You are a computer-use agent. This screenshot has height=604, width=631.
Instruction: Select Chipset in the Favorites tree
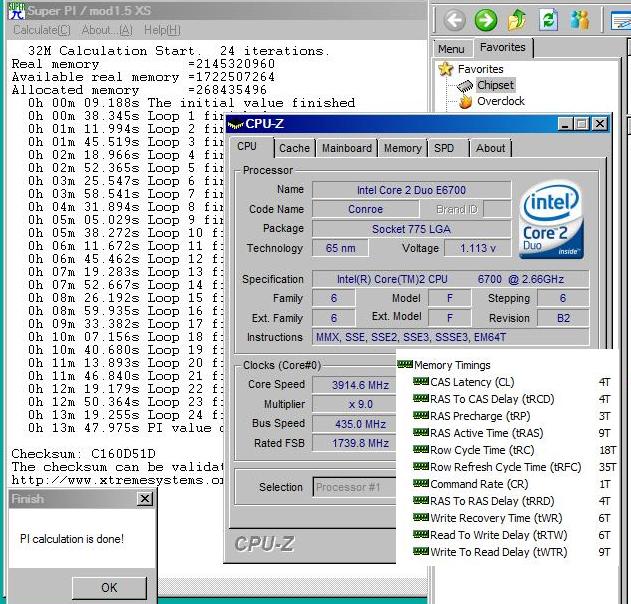pos(495,85)
